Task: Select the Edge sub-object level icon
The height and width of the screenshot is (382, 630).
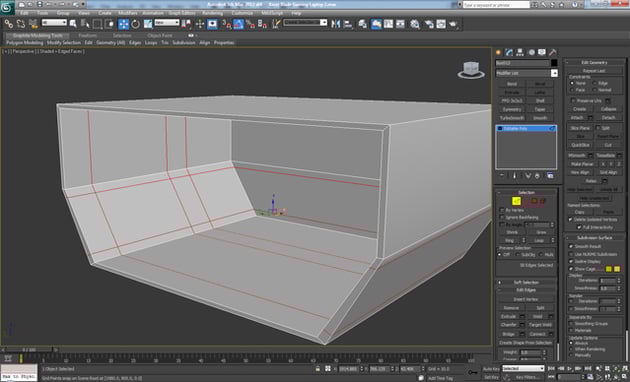Action: click(x=516, y=201)
